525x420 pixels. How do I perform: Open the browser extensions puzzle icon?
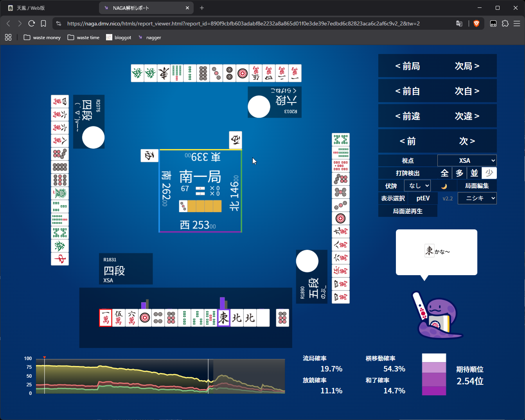coord(505,23)
